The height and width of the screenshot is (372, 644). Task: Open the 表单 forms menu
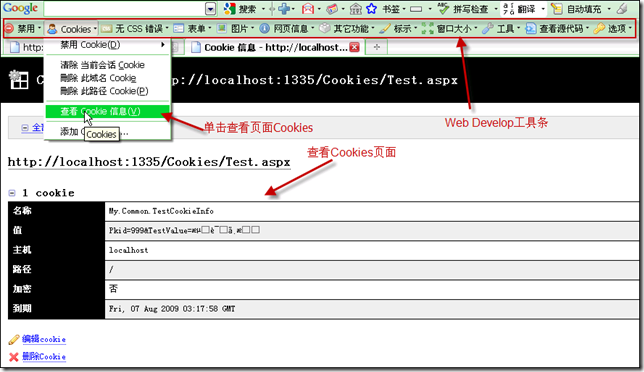click(192, 29)
